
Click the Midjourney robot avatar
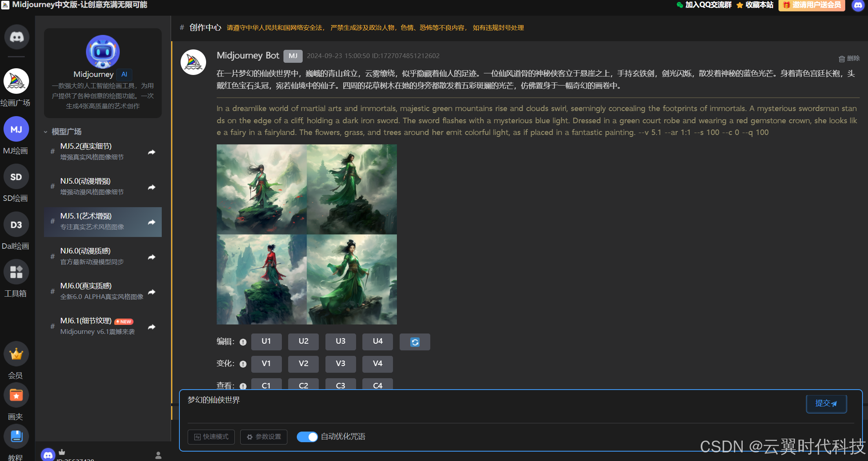pyautogui.click(x=103, y=52)
